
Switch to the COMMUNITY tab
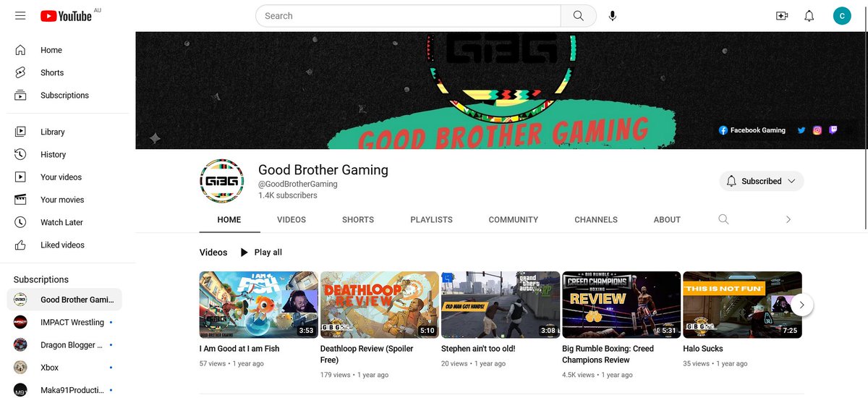(x=514, y=219)
